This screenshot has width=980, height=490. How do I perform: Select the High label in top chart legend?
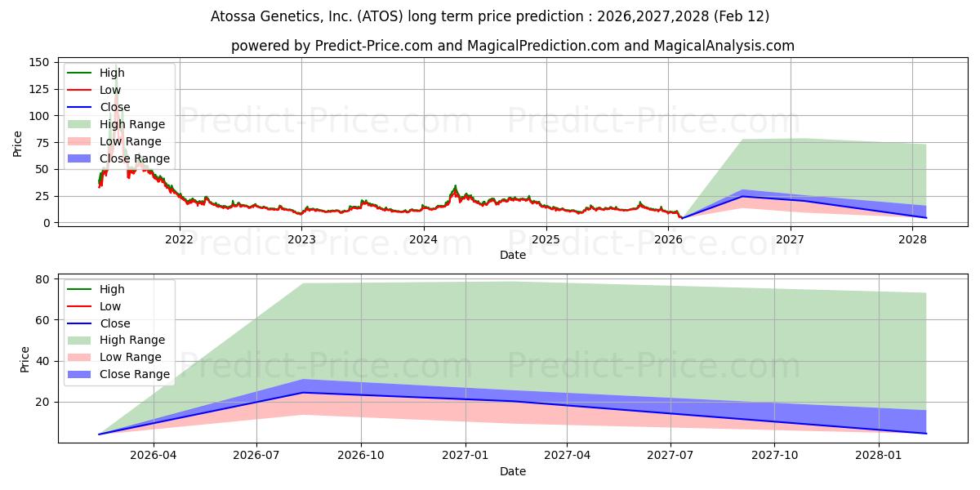[112, 73]
